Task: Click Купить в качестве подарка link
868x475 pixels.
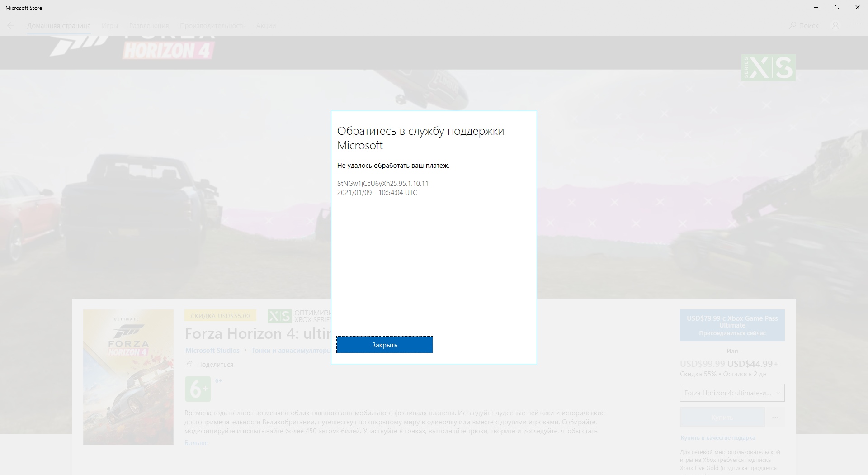Action: pyautogui.click(x=718, y=437)
